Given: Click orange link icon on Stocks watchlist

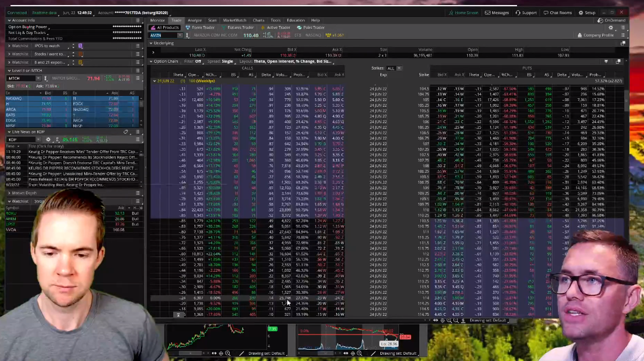Looking at the screenshot, I should tap(81, 54).
